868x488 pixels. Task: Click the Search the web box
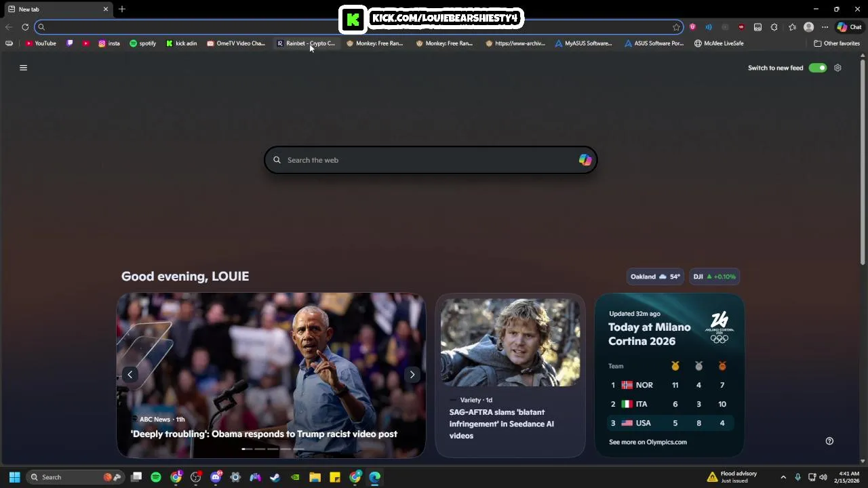tap(431, 160)
